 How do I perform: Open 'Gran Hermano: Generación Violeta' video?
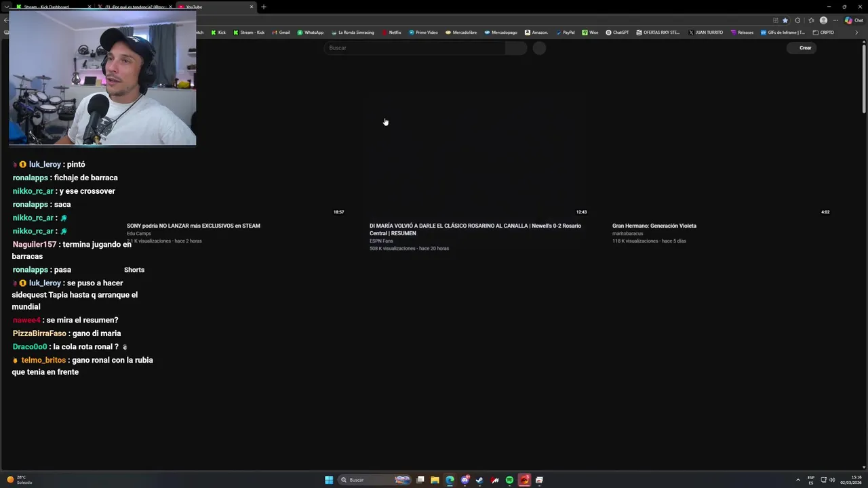coord(654,226)
